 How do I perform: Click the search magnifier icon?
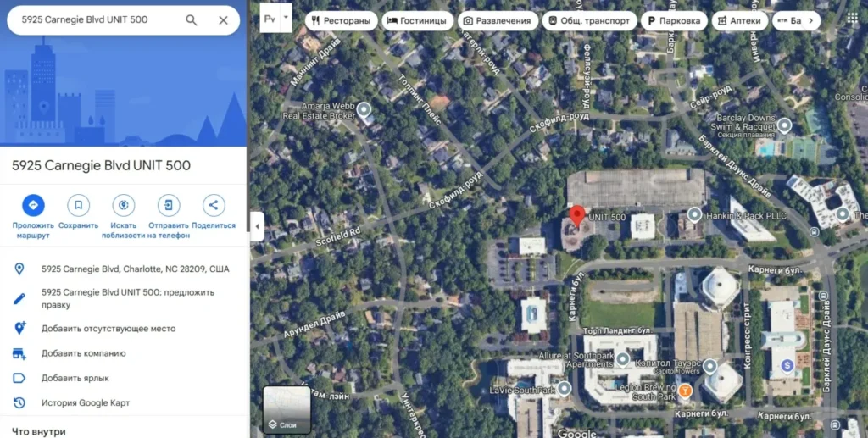(x=192, y=20)
